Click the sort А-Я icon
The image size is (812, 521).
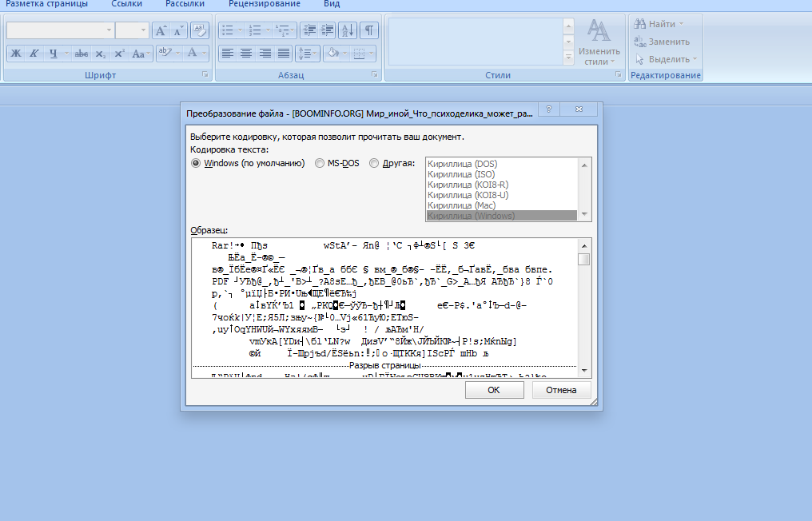[348, 30]
